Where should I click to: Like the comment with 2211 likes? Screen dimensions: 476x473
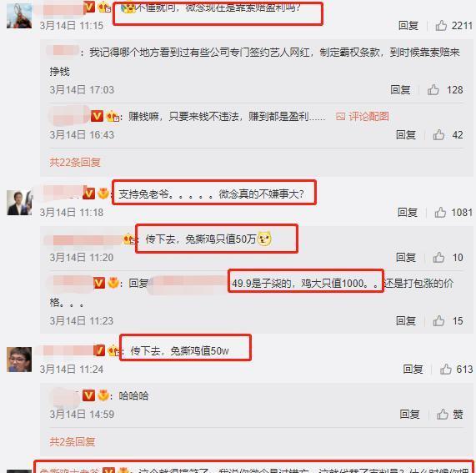(x=441, y=26)
